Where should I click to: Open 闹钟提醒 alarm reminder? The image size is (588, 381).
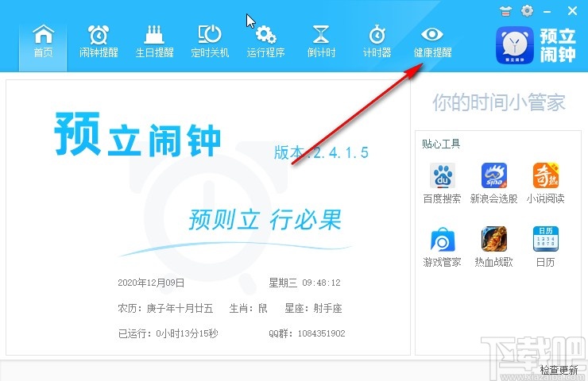99,41
